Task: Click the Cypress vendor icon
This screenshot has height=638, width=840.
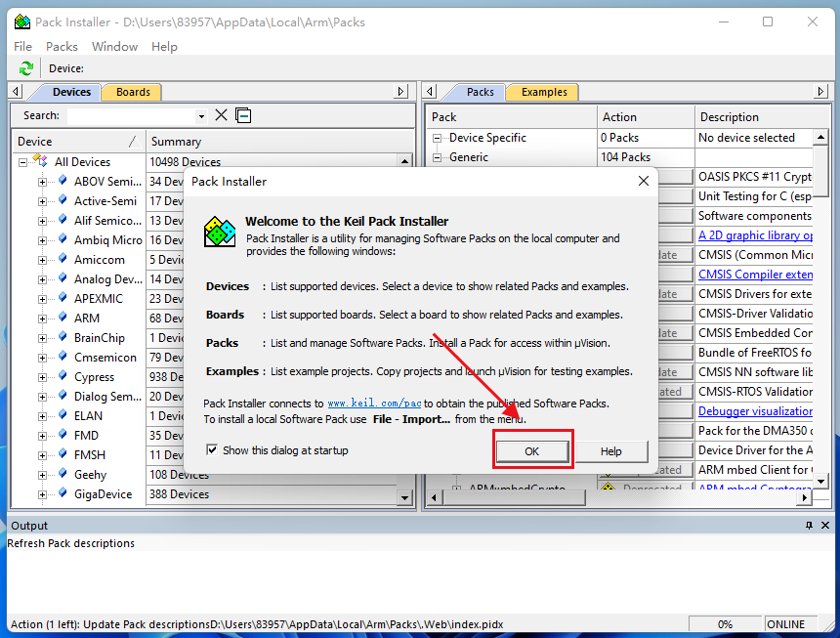Action: [x=63, y=376]
